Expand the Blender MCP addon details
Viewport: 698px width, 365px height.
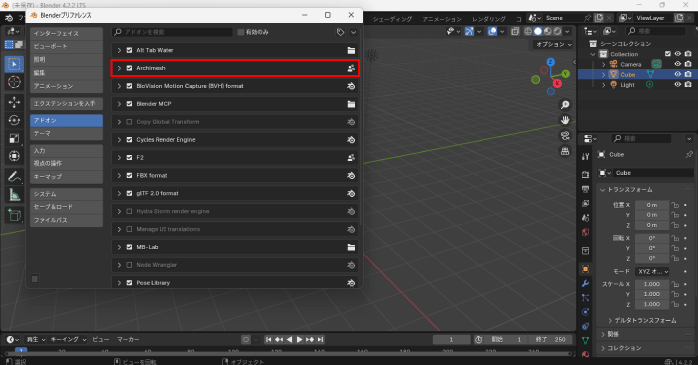pyautogui.click(x=119, y=104)
